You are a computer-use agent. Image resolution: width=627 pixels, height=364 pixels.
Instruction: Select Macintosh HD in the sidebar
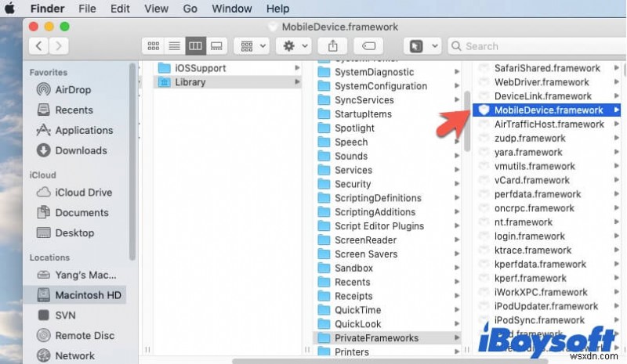(75, 295)
